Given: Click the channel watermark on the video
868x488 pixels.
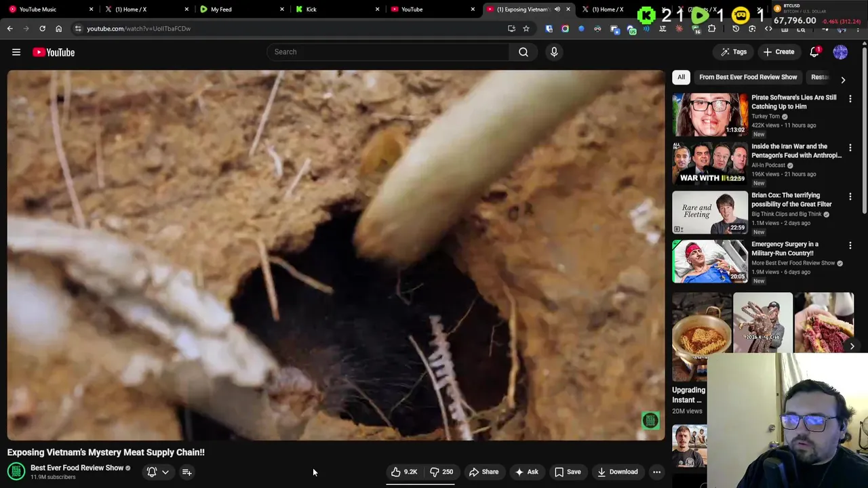Looking at the screenshot, I should (650, 421).
